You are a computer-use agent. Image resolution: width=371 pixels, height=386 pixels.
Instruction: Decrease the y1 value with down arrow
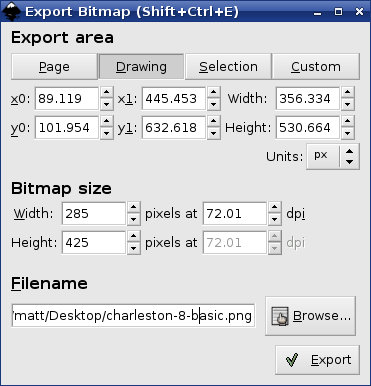coord(214,133)
